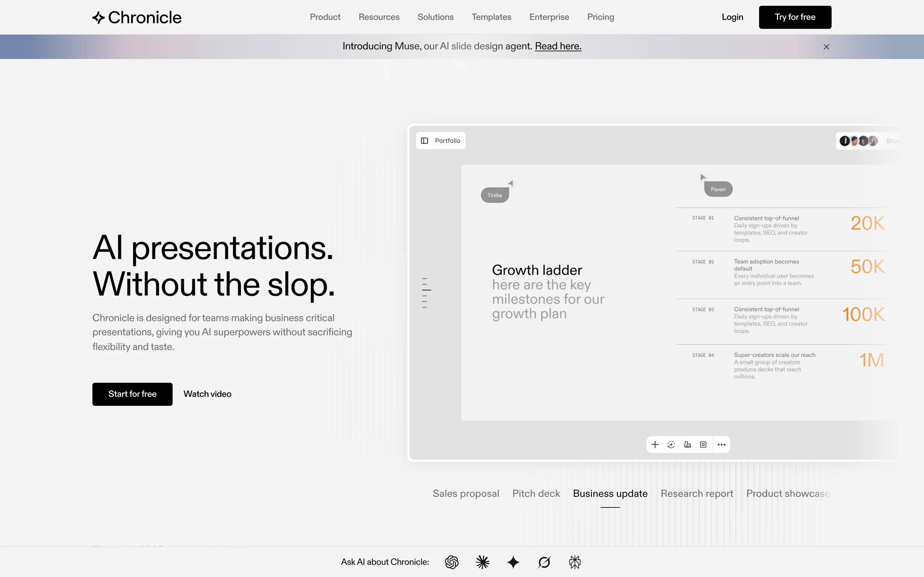Dismiss the Muse announcement banner
The image size is (924, 577).
click(x=826, y=47)
